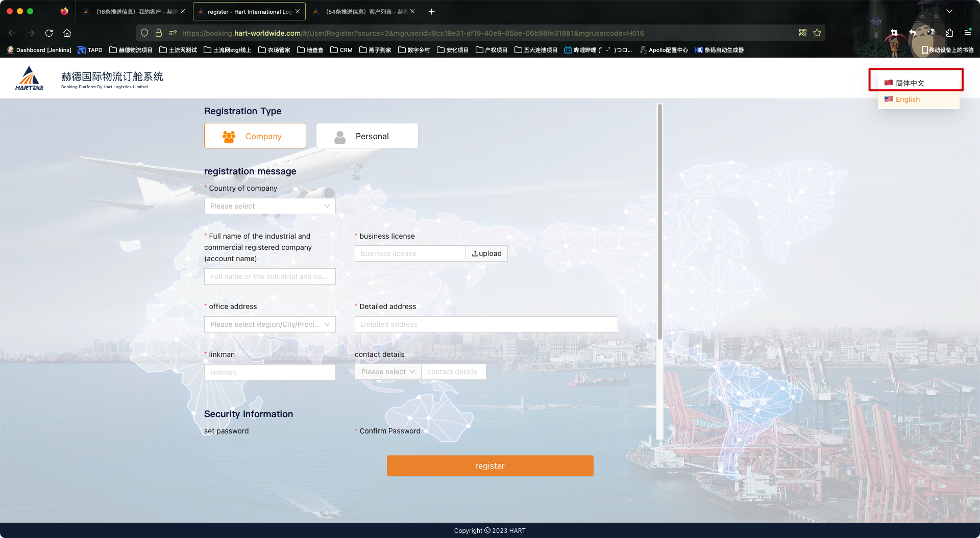Open the browser extensions puzzle icon
Viewport: 980px width, 538px height.
tap(949, 33)
